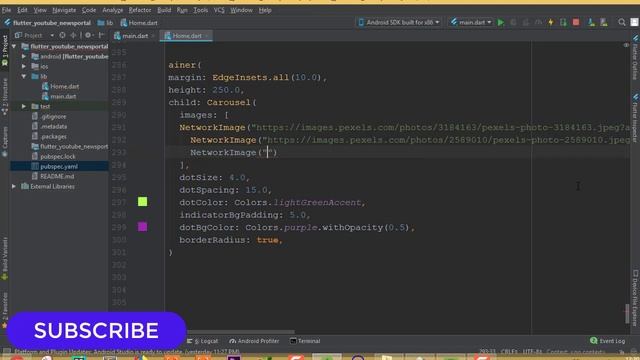640x360 pixels.
Task: Open the Edit menu
Action: [22, 10]
